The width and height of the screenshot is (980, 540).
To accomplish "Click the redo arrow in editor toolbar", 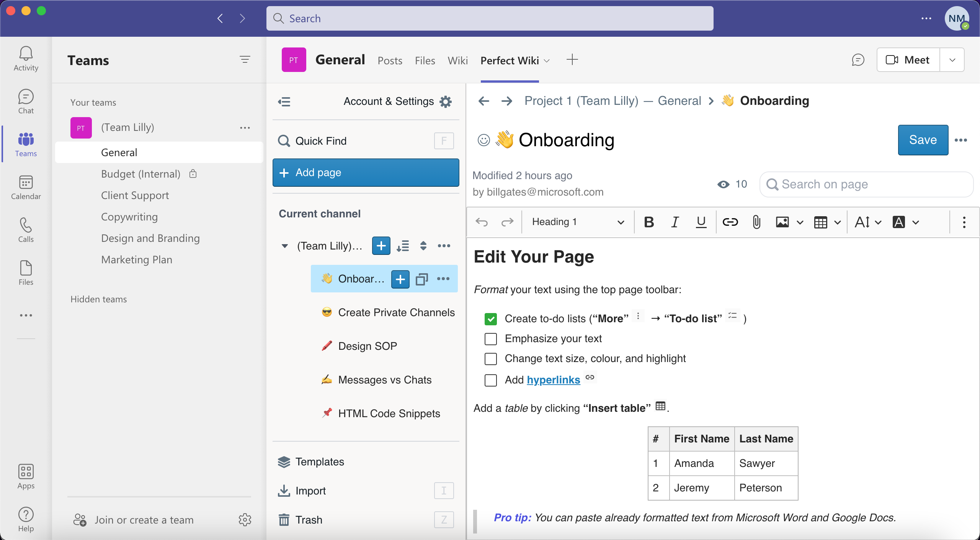I will (507, 222).
